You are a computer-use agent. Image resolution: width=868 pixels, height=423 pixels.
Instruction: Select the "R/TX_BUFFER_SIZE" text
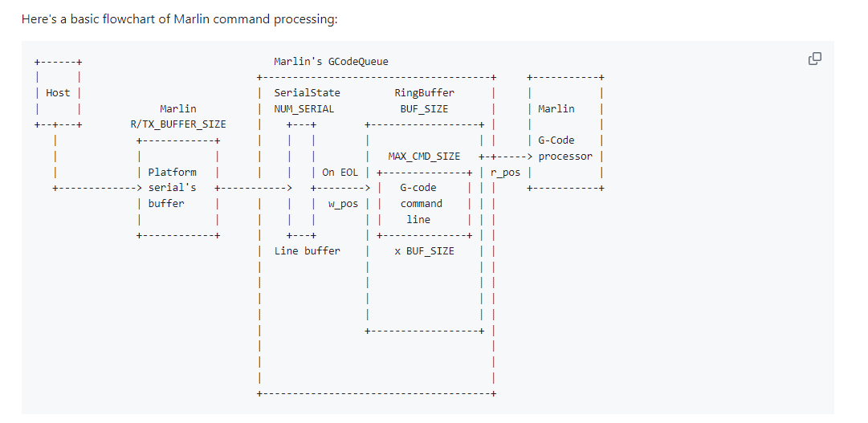point(178,124)
